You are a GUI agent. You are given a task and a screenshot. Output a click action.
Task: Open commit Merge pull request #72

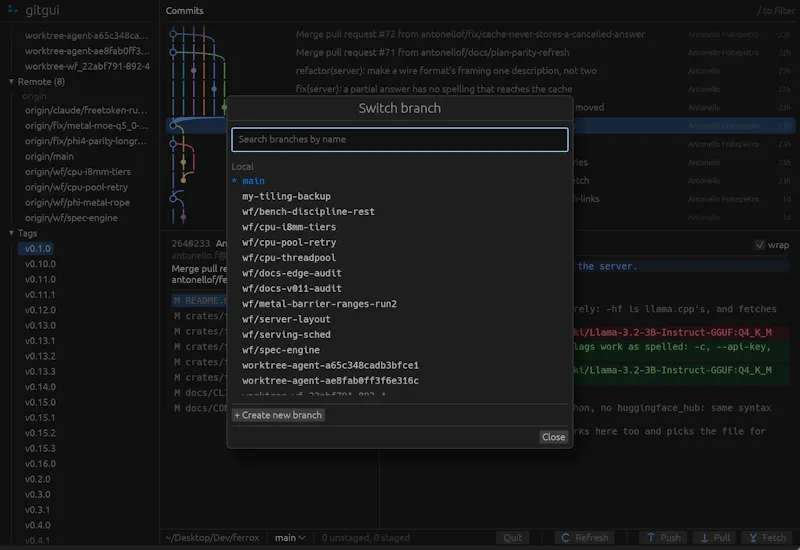[x=470, y=34]
